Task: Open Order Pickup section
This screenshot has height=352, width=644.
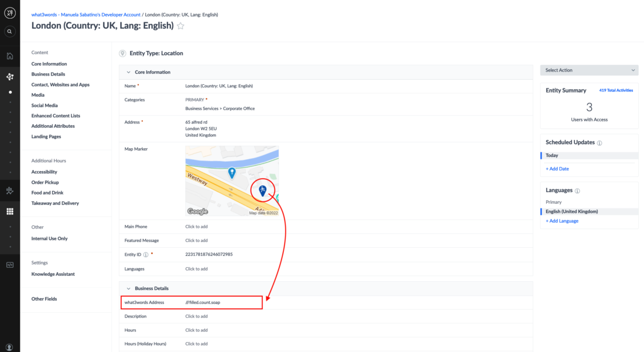Action: pos(44,182)
